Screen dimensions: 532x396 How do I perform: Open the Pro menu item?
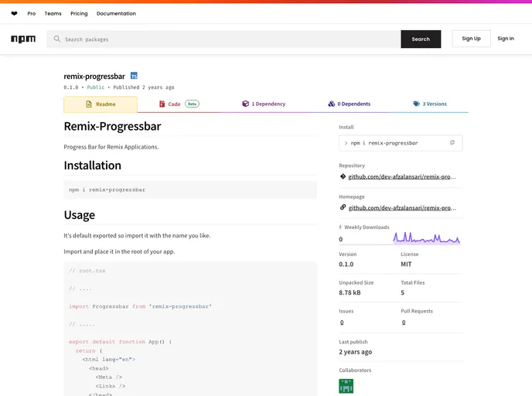click(32, 14)
